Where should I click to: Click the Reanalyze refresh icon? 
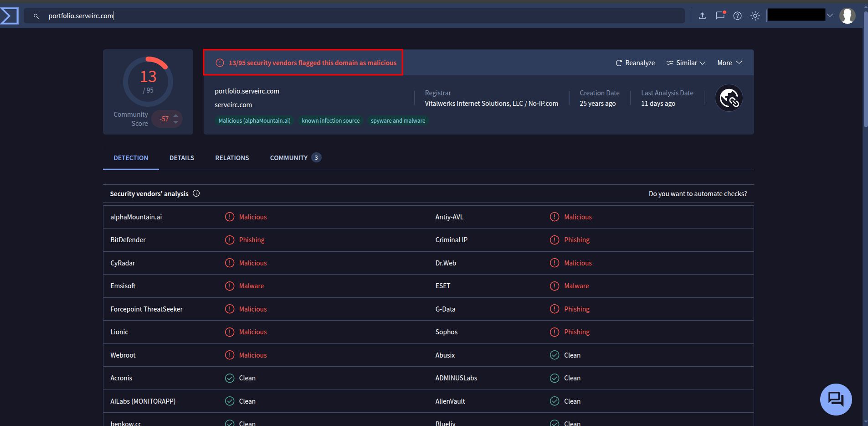(x=619, y=63)
